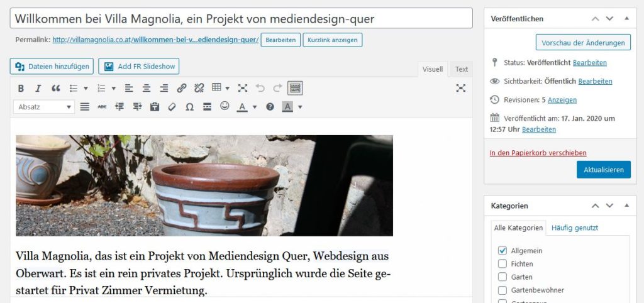Screen dimensions: 644x303
Task: Toggle the toolbar kitchen sink button
Action: 296,88
